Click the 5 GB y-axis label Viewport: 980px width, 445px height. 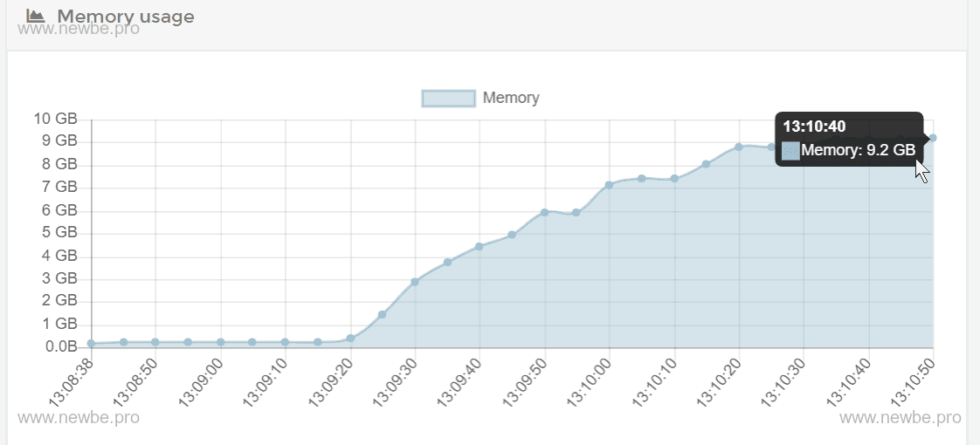60,233
